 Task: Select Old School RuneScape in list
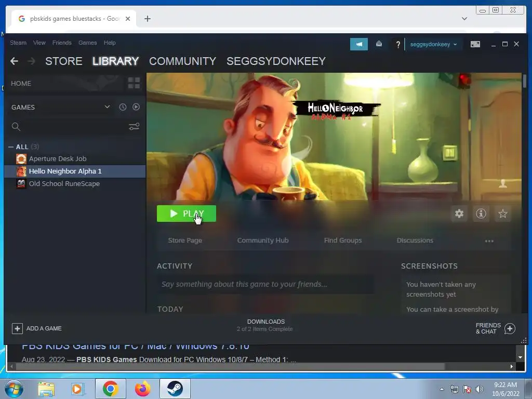75,184
